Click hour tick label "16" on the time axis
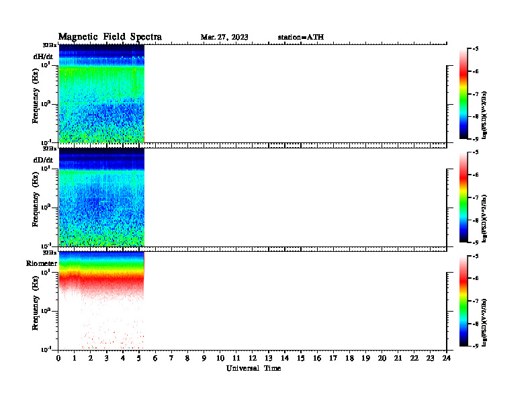This screenshot has height=411, width=532. 317,358
